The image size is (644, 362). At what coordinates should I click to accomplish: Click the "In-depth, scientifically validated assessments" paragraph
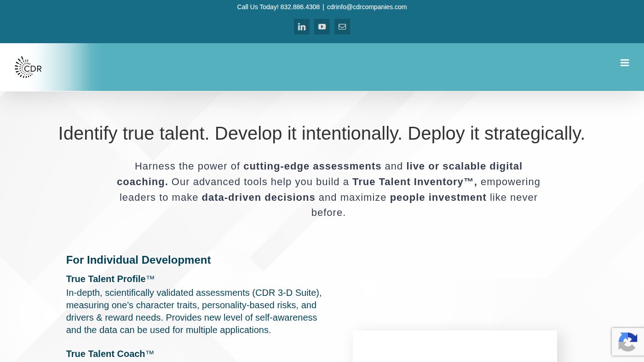tap(194, 311)
